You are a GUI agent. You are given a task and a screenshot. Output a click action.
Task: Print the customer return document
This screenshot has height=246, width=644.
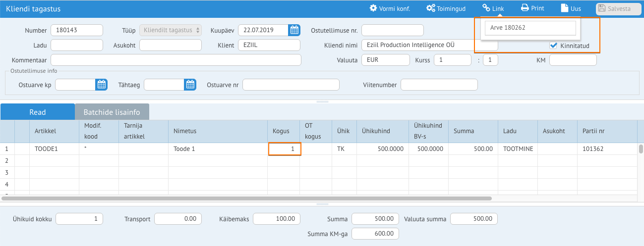(x=532, y=8)
